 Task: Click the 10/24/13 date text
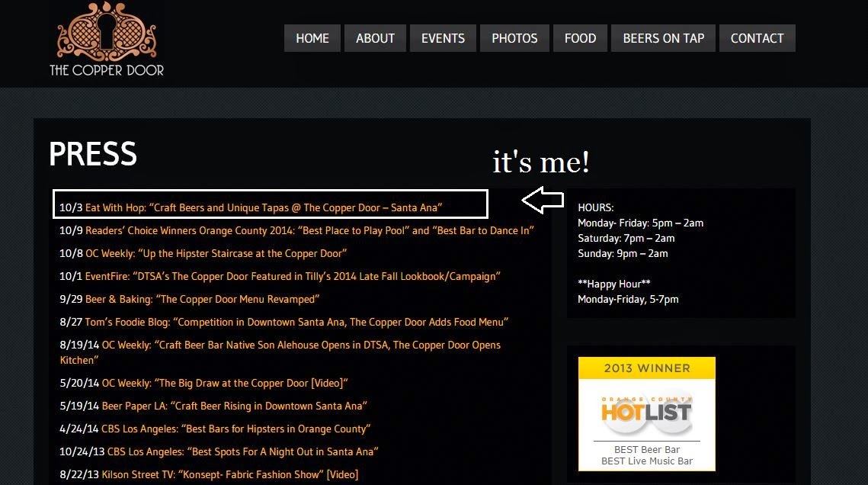[82, 451]
